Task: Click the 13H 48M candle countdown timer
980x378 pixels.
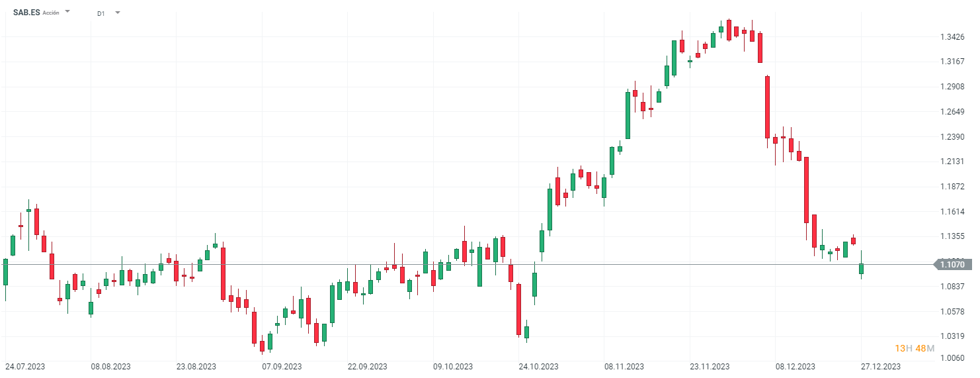Action: point(915,348)
